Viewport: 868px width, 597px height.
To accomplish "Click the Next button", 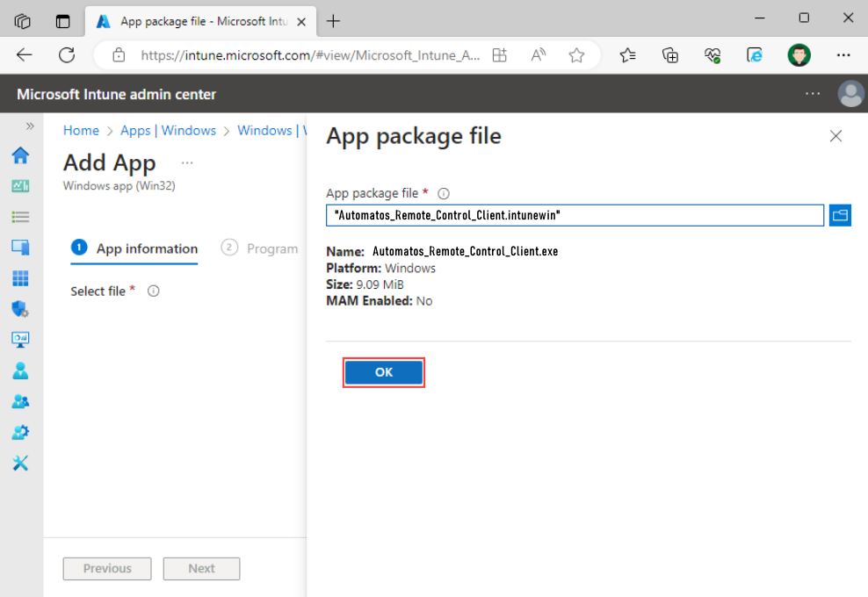I will coord(201,568).
